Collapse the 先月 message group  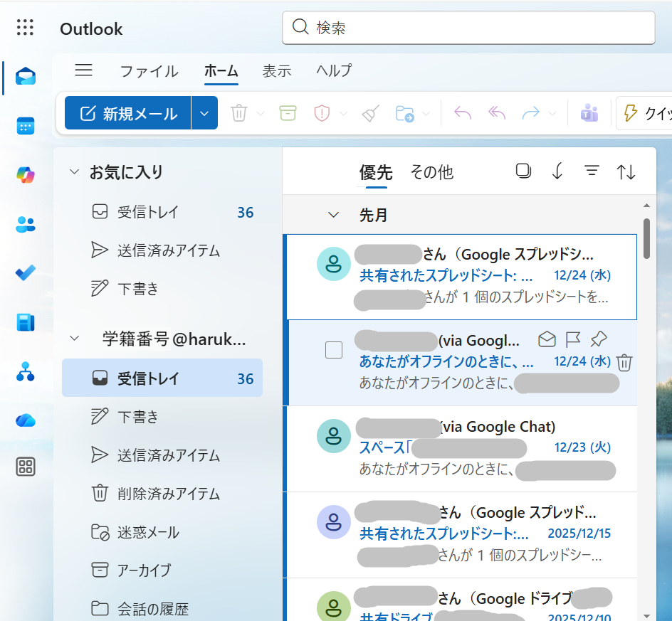[333, 215]
